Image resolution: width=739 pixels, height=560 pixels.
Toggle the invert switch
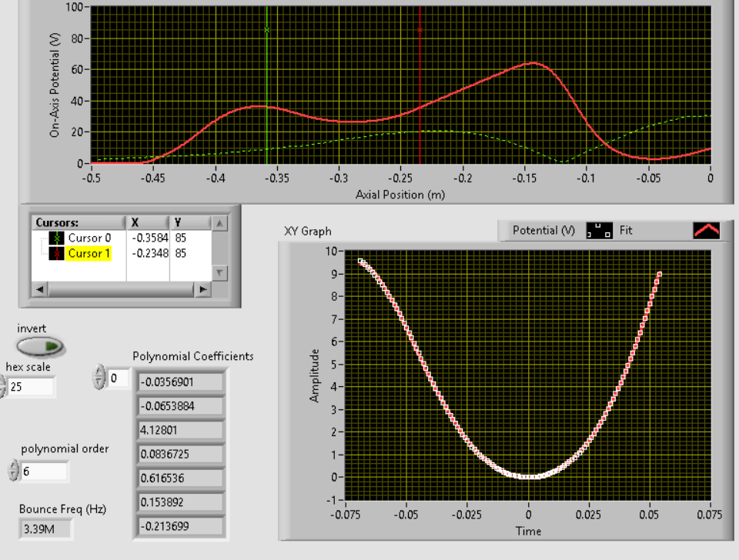click(42, 346)
